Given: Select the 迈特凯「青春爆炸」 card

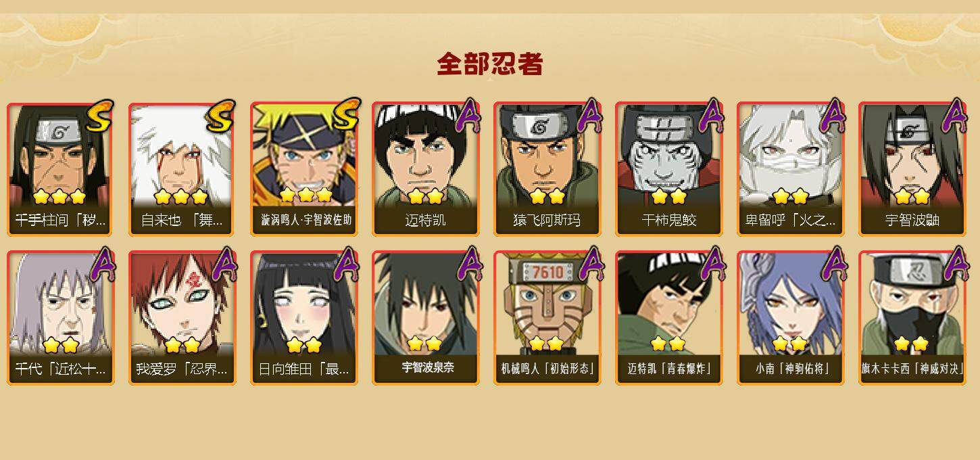Looking at the screenshot, I should pos(669,318).
